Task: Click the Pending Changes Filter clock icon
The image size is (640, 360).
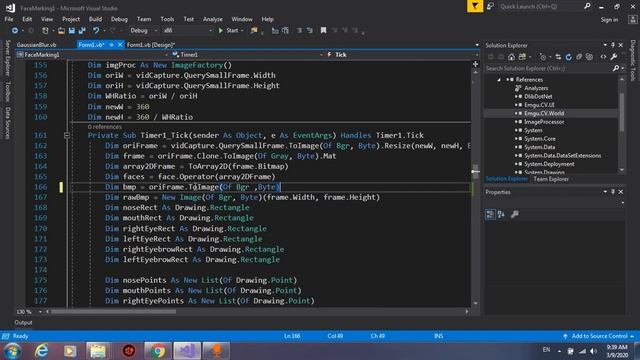Action: click(542, 57)
